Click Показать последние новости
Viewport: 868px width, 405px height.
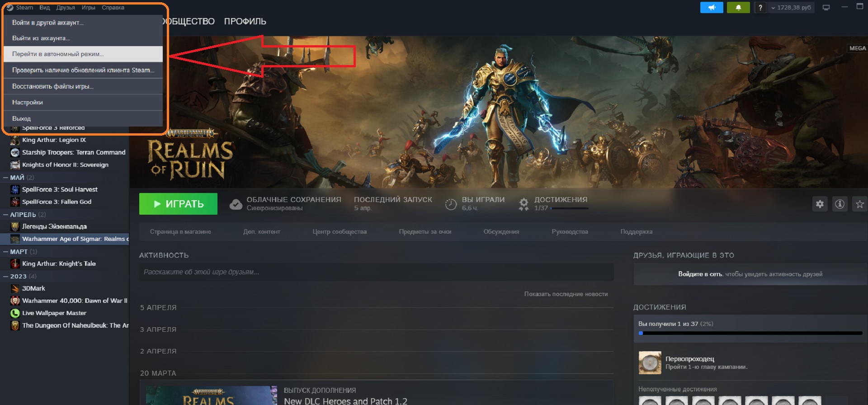click(x=566, y=294)
